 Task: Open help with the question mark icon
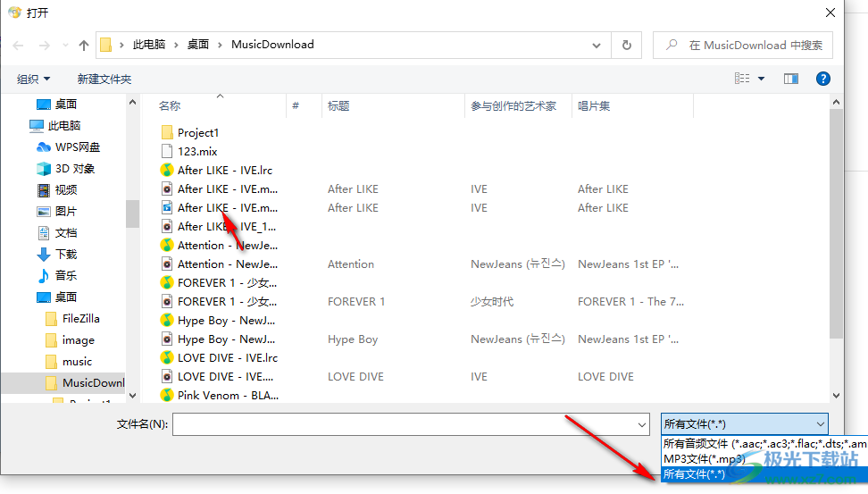pos(823,79)
